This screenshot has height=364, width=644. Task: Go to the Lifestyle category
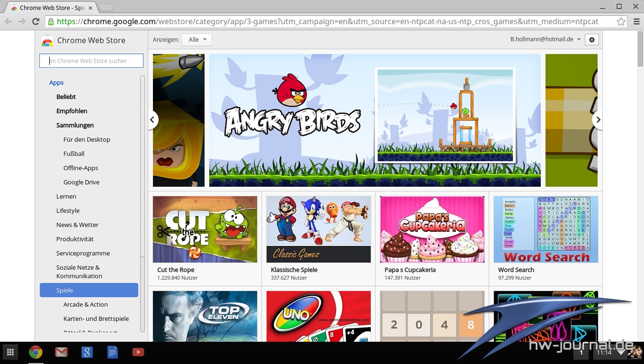pyautogui.click(x=68, y=210)
